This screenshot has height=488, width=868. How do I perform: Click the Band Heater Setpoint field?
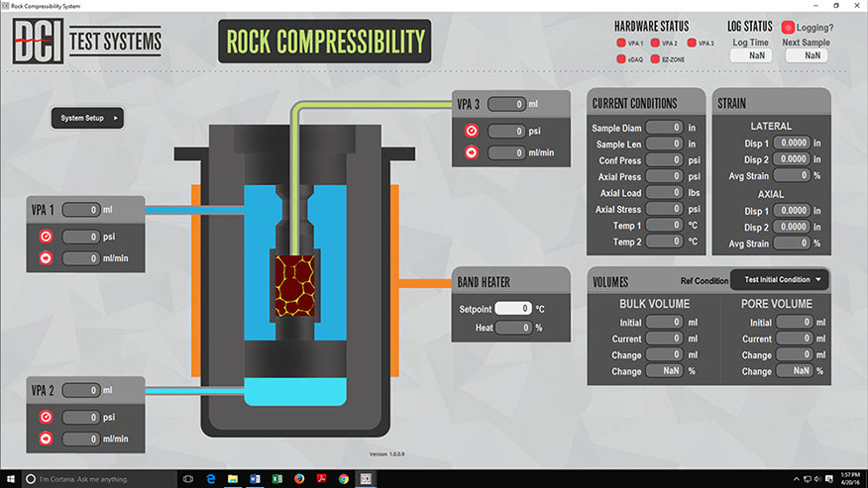pyautogui.click(x=512, y=309)
